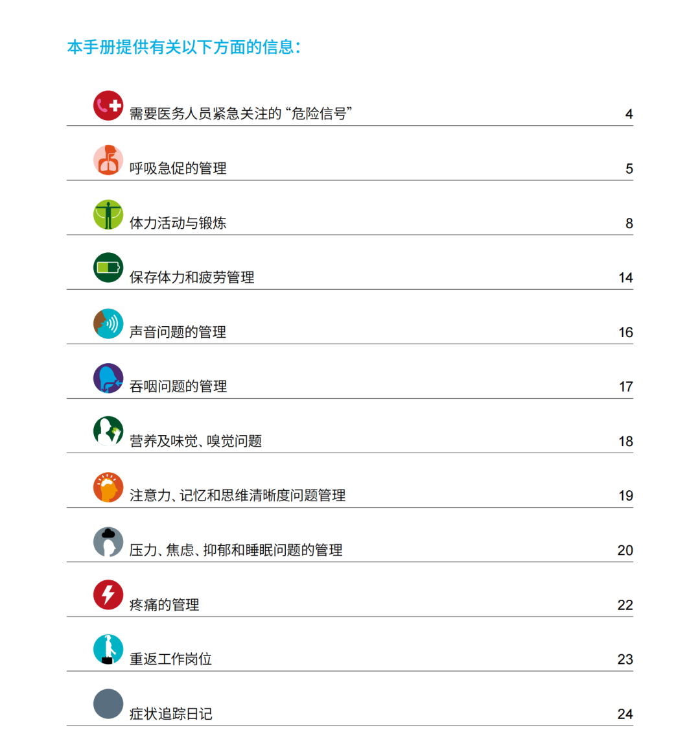Click the lungs breathlessness icon
This screenshot has height=745, width=700.
coord(108,160)
